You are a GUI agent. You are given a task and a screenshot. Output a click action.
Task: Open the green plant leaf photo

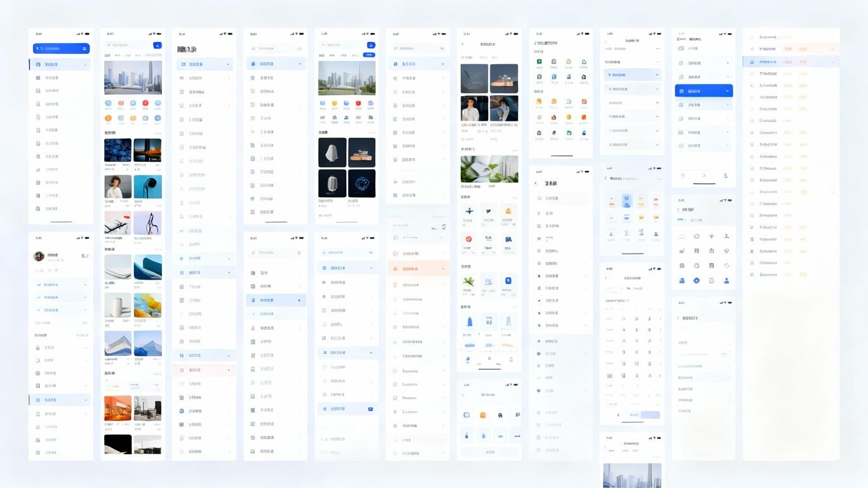point(489,169)
